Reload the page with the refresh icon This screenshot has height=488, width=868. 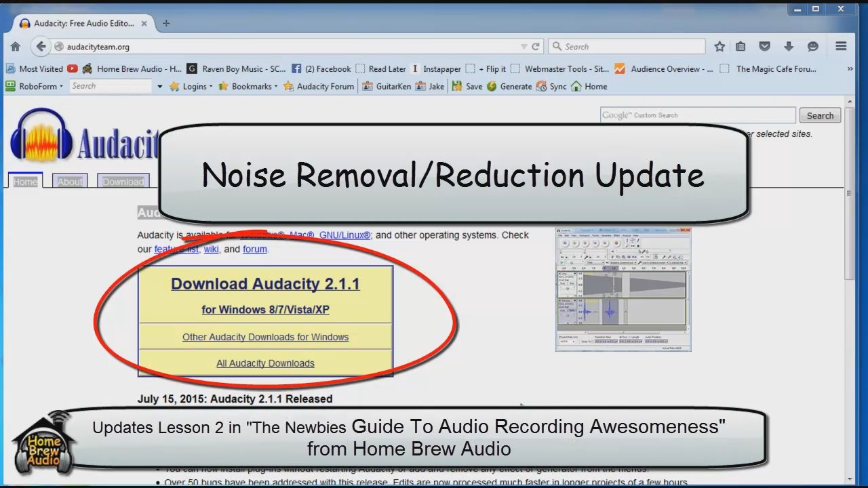pos(536,47)
